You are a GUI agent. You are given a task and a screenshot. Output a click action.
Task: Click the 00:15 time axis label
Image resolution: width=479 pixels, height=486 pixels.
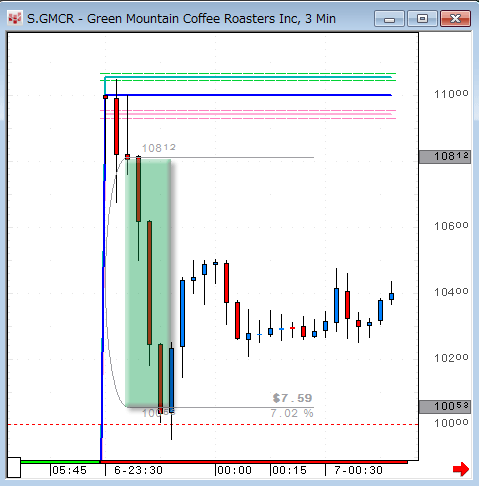tap(289, 470)
